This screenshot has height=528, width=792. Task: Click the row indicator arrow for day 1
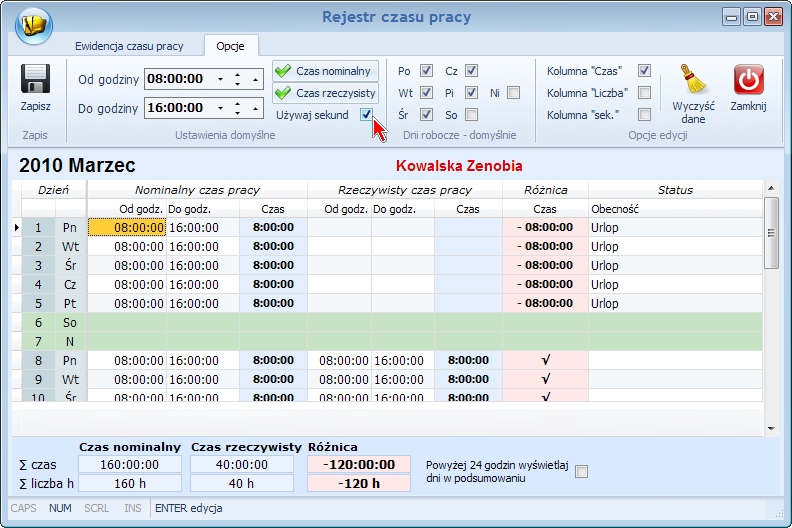pyautogui.click(x=17, y=227)
